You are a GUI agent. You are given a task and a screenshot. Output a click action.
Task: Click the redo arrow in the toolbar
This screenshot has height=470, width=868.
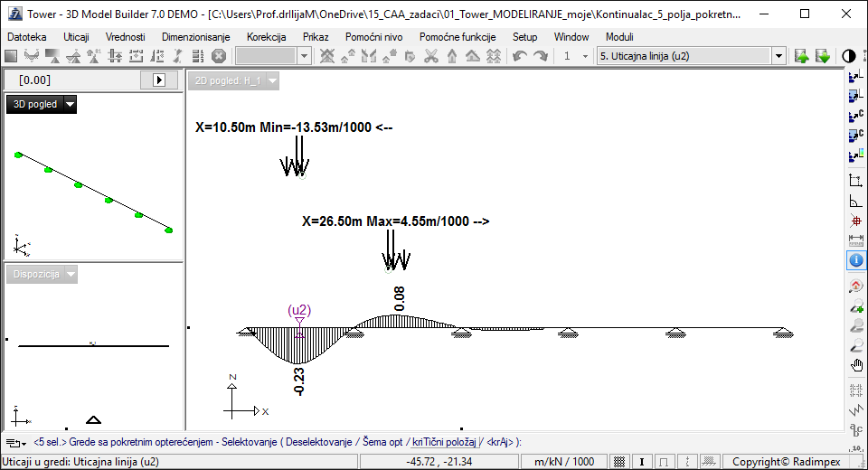[x=540, y=56]
